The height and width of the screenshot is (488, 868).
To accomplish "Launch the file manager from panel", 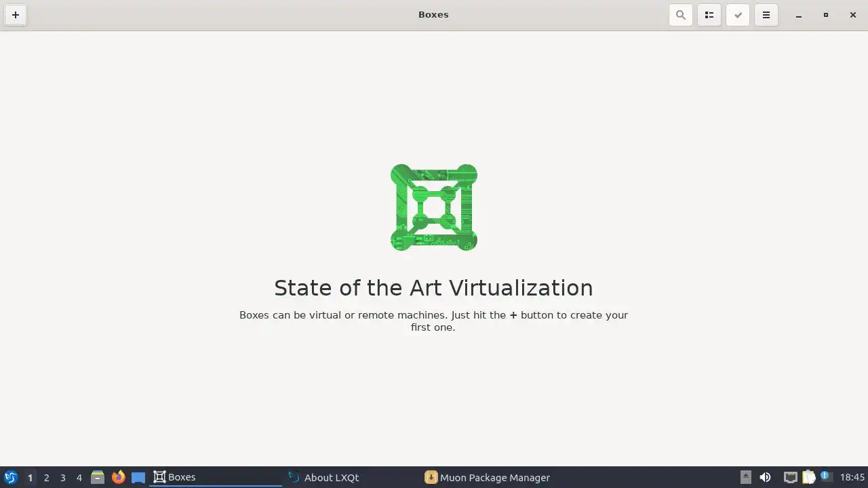I will (x=98, y=477).
